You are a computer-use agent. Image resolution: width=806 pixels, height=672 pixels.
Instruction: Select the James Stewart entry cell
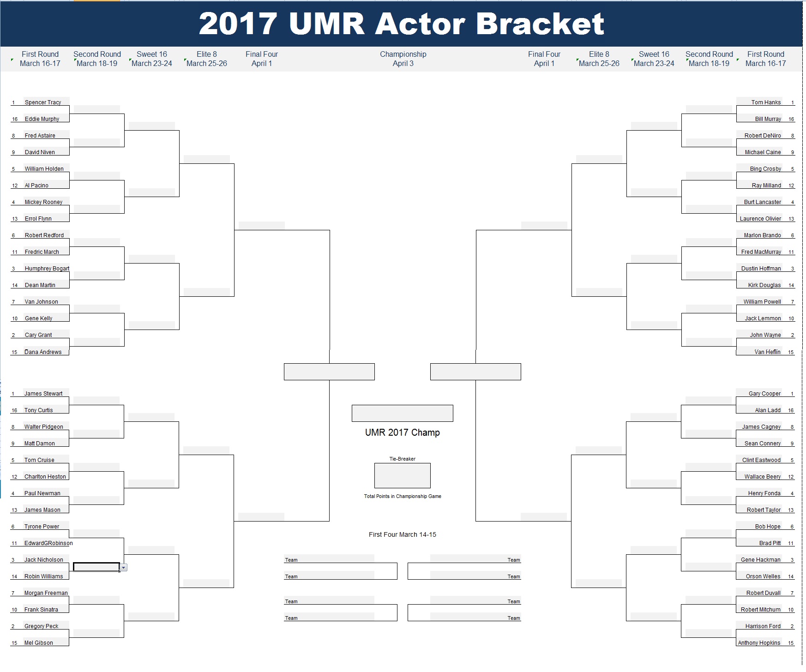pos(46,393)
